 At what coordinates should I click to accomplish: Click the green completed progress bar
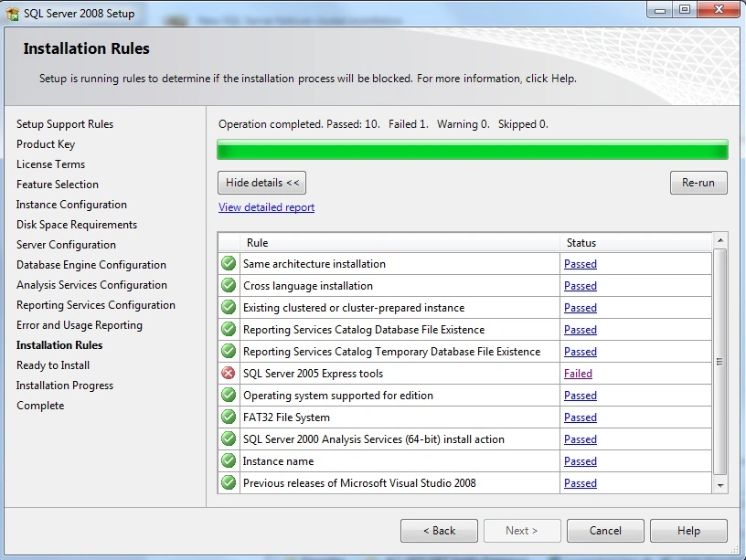click(x=473, y=149)
